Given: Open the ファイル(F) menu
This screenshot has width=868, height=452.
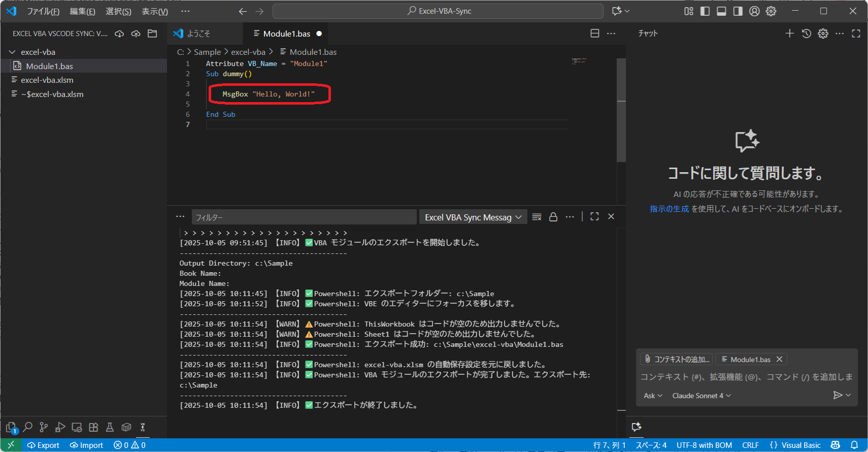Looking at the screenshot, I should 43,11.
